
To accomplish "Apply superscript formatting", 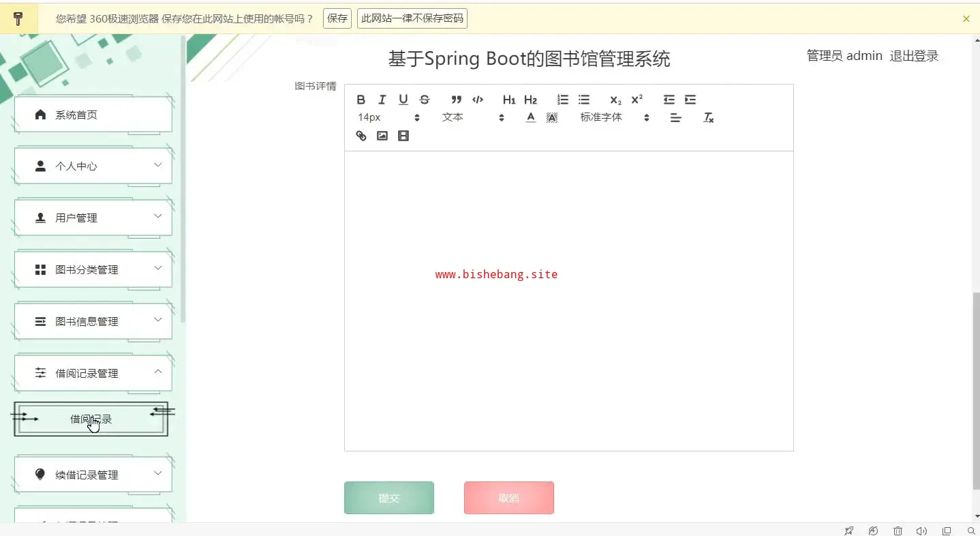I will click(637, 100).
